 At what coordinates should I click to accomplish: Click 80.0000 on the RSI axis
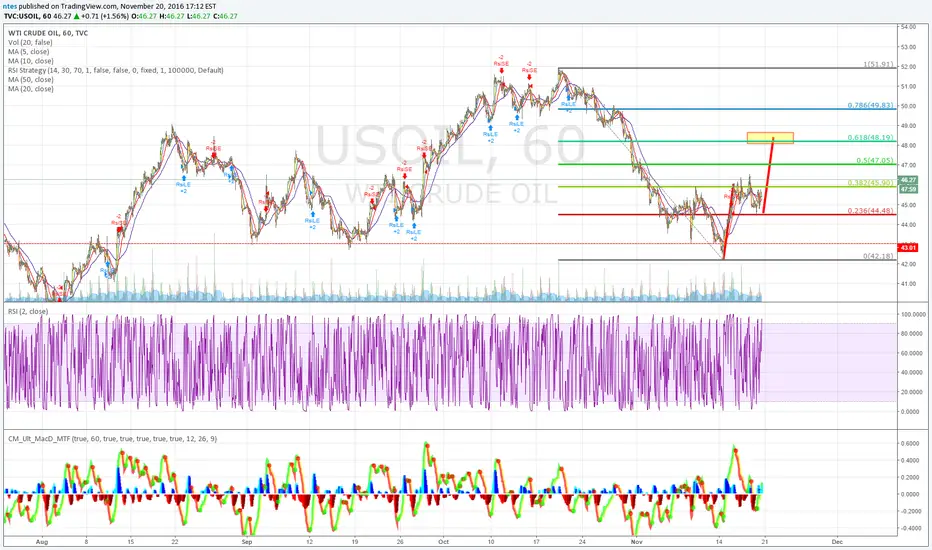[x=911, y=334]
